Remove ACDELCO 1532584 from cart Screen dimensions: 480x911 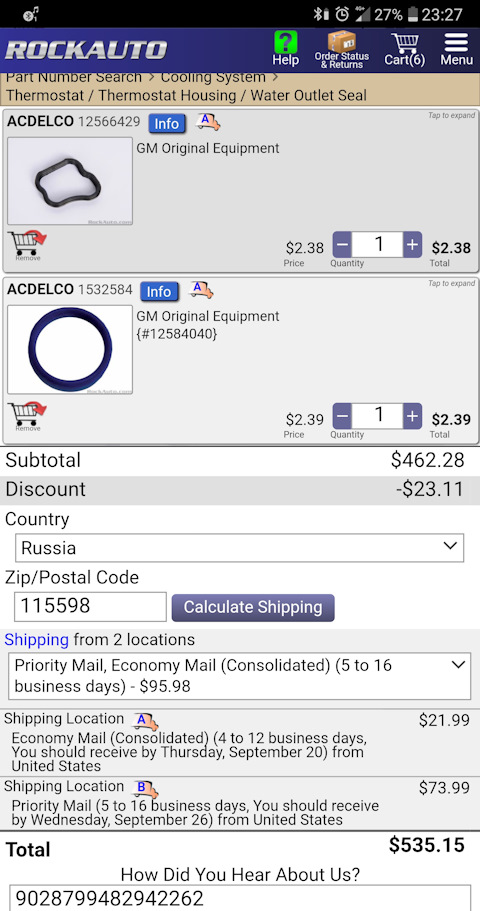27,417
